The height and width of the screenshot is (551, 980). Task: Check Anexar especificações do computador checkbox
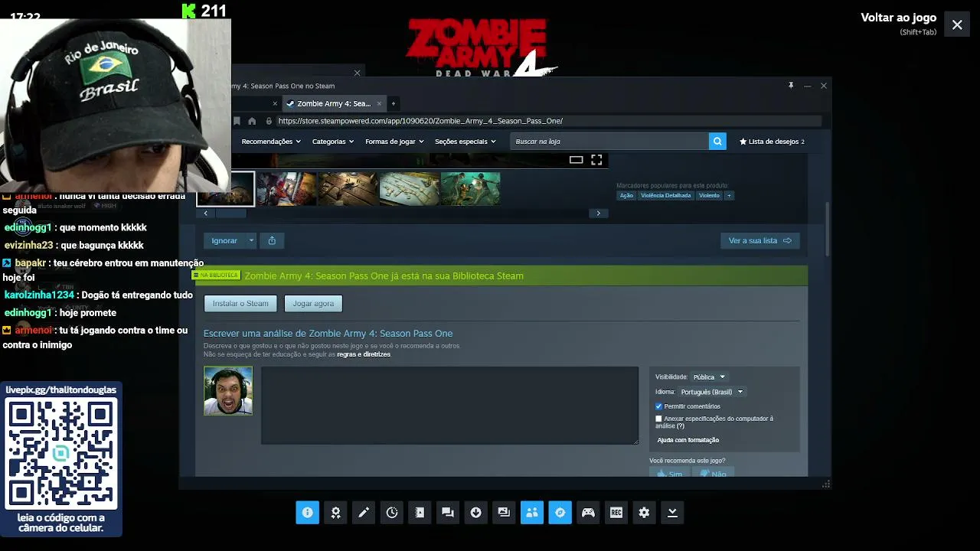658,419
